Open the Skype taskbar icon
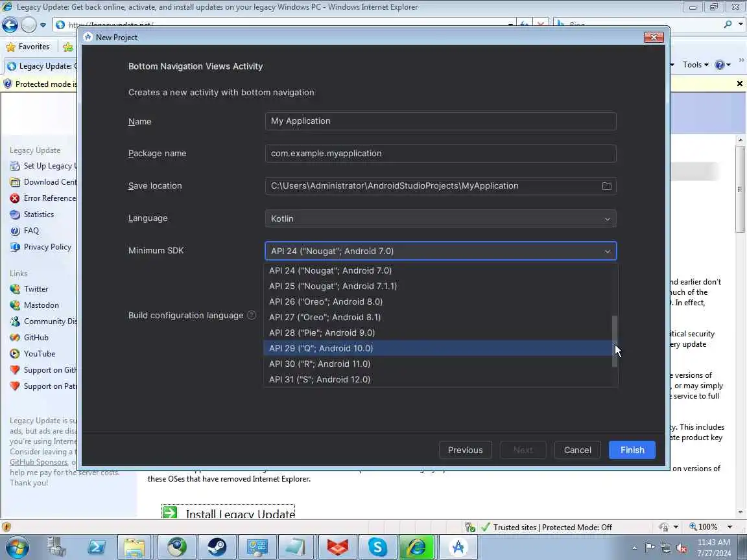Viewport: 747px width, 560px height. (378, 547)
